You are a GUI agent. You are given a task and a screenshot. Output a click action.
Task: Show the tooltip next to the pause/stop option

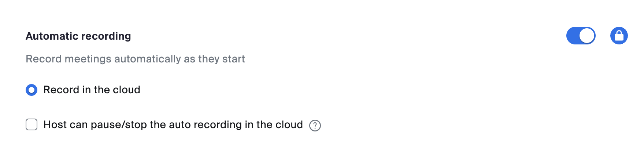315,126
